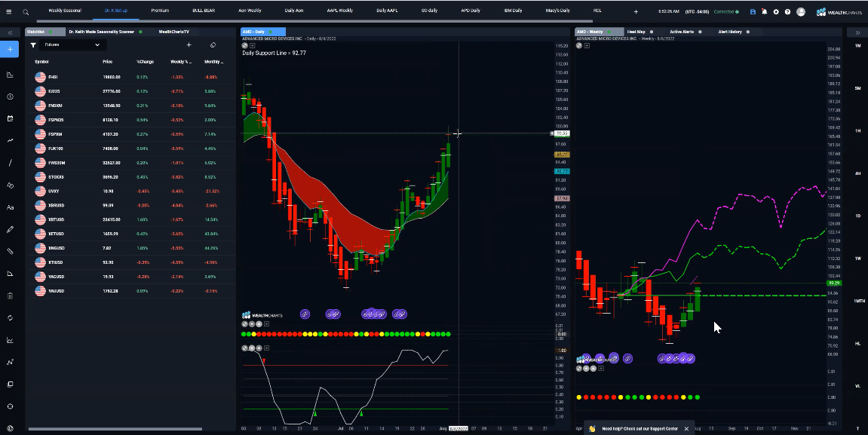
Task: Switch to AAPL Weekly workspace tab
Action: (340, 11)
